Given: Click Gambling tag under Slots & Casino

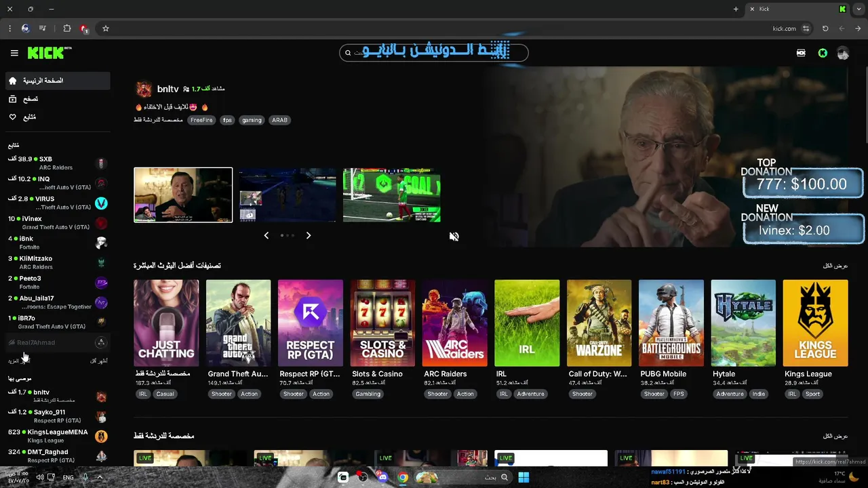Looking at the screenshot, I should pos(368,394).
